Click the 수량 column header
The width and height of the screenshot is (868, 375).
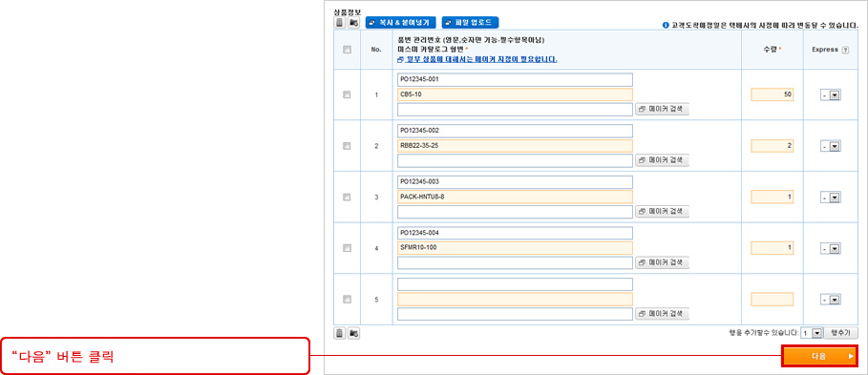tap(772, 50)
